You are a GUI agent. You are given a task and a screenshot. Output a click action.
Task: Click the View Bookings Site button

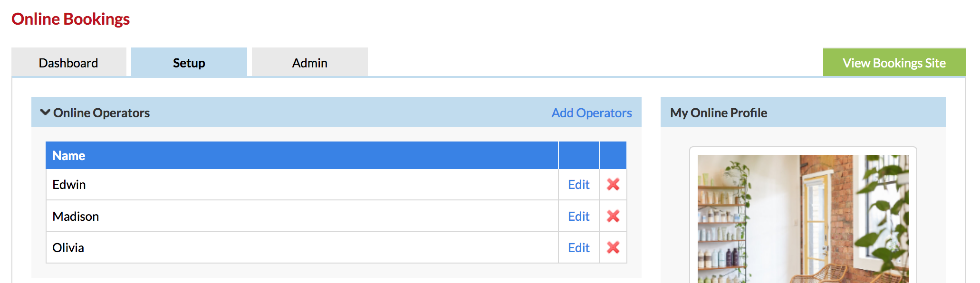(894, 62)
